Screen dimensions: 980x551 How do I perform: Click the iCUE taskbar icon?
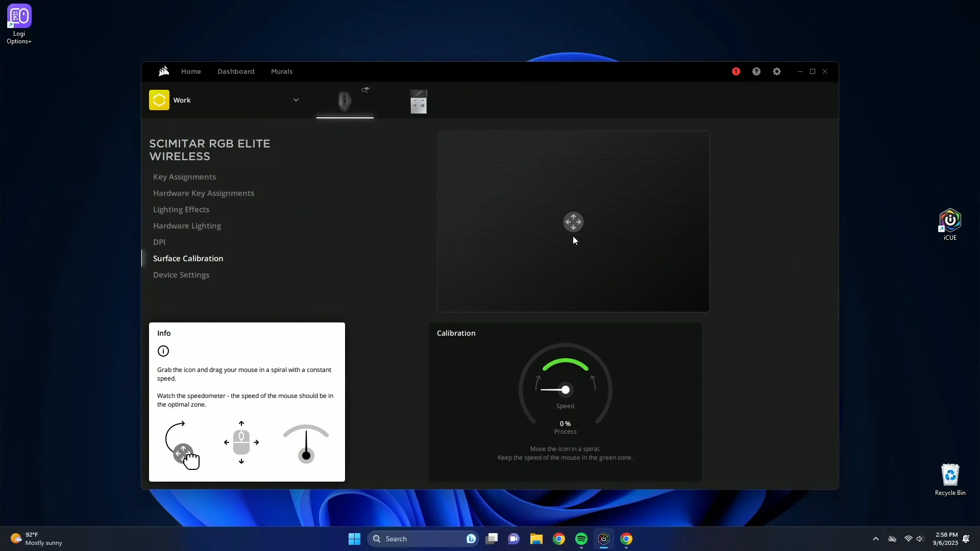pyautogui.click(x=604, y=539)
